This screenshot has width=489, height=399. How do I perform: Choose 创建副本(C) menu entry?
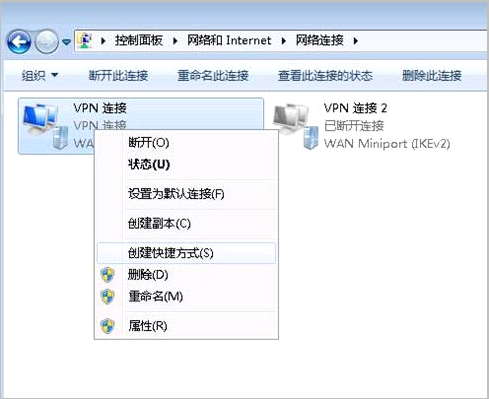186,223
